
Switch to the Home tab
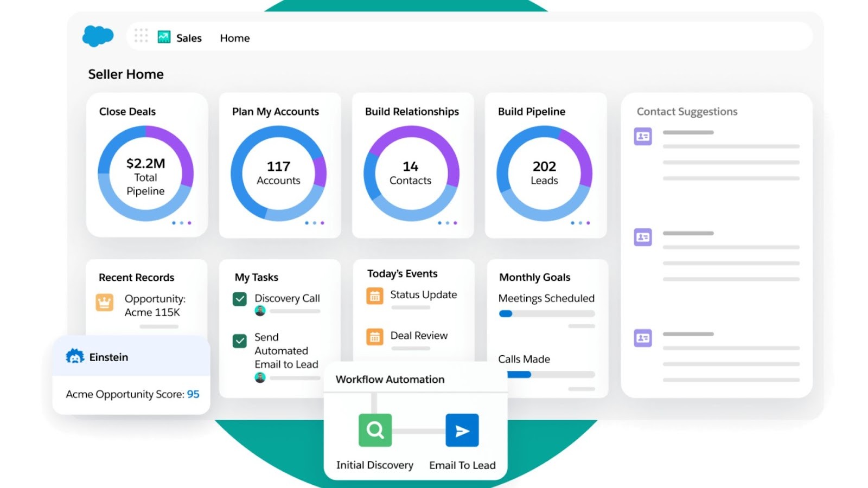coord(234,37)
